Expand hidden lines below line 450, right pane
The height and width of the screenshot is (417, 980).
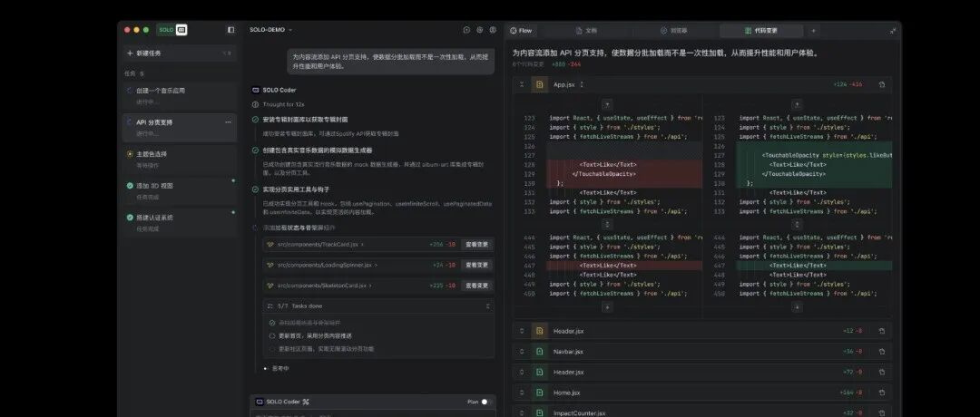coord(797,306)
